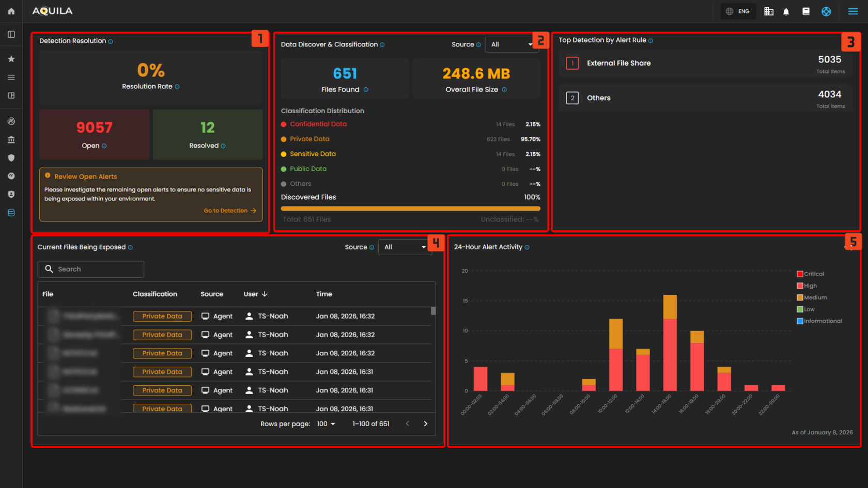868x488 pixels.
Task: Expand the Rows per page dropdown
Action: 326,424
